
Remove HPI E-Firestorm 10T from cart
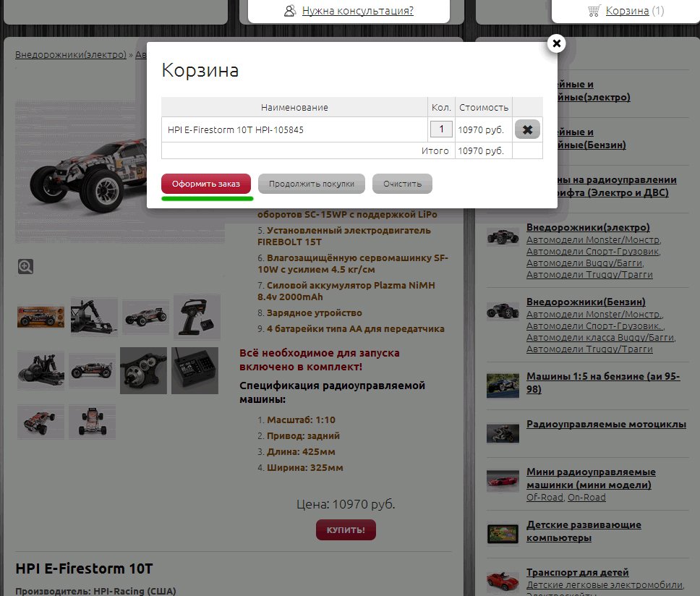tap(527, 129)
